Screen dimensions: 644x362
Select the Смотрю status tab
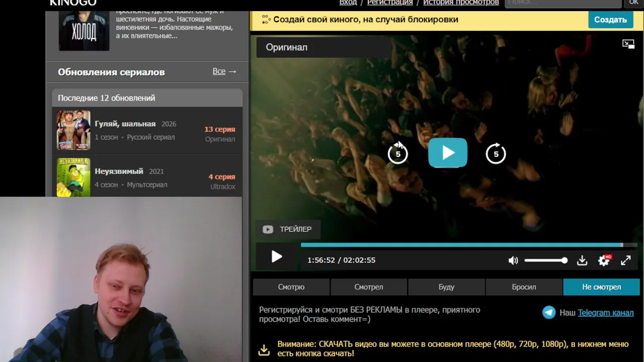click(x=291, y=287)
